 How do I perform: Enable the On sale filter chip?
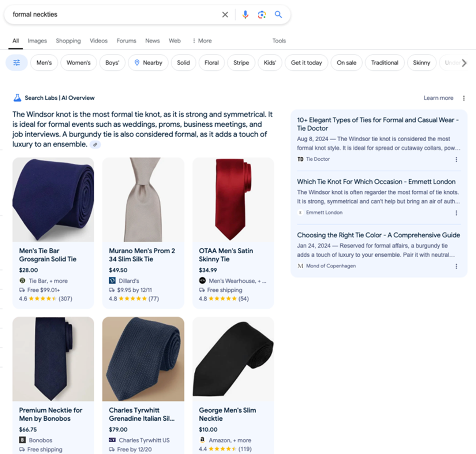tap(346, 63)
